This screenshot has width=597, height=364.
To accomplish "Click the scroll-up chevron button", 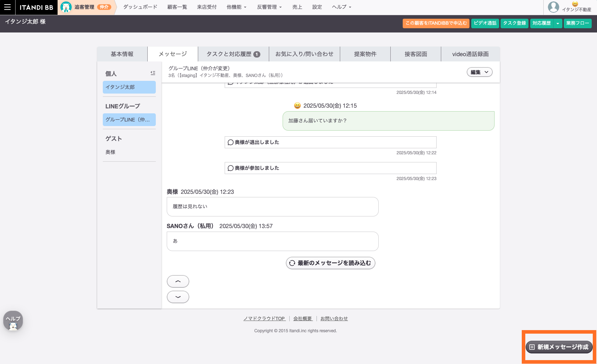I will tap(178, 281).
